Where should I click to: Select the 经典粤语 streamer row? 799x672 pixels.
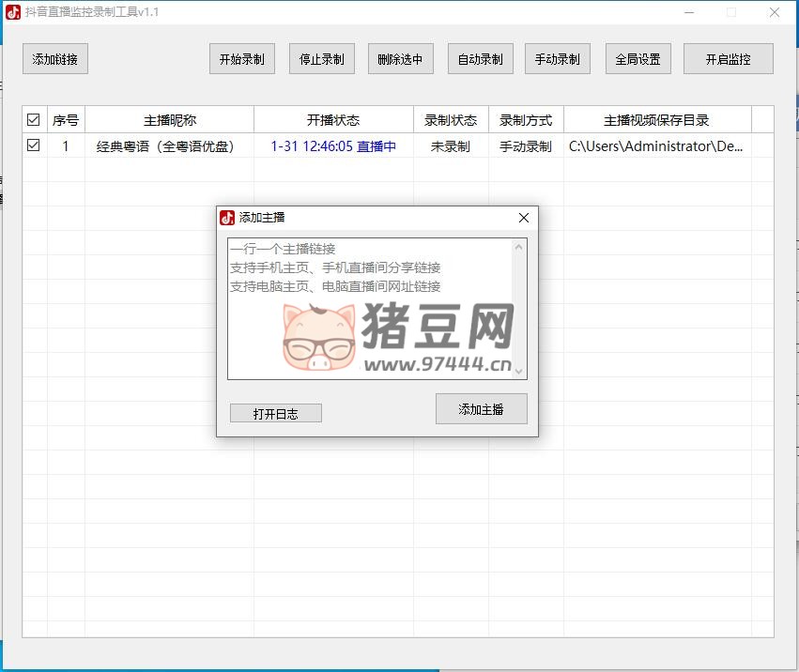tap(165, 146)
